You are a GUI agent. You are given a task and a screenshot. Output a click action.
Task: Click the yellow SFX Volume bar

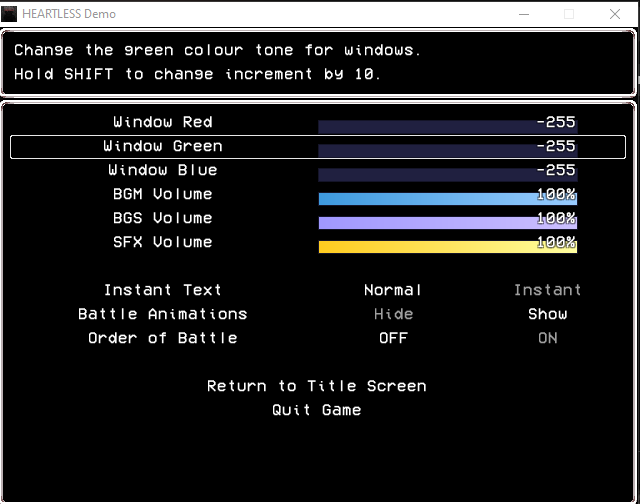click(448, 247)
